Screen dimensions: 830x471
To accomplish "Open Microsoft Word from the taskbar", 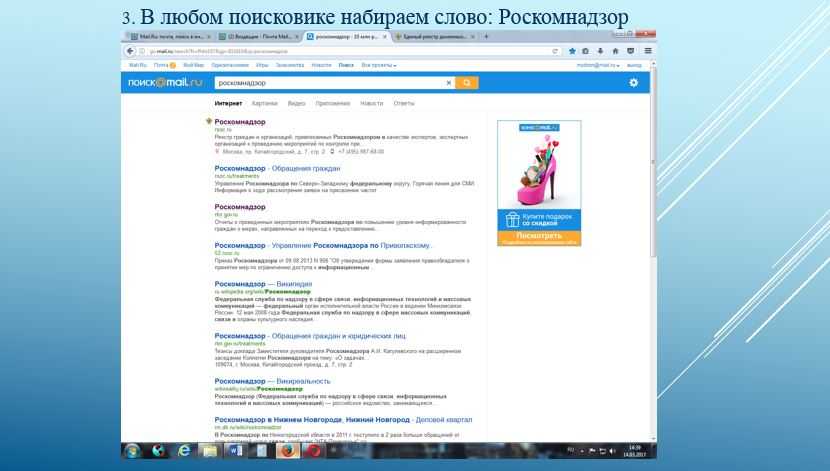I will tap(235, 450).
